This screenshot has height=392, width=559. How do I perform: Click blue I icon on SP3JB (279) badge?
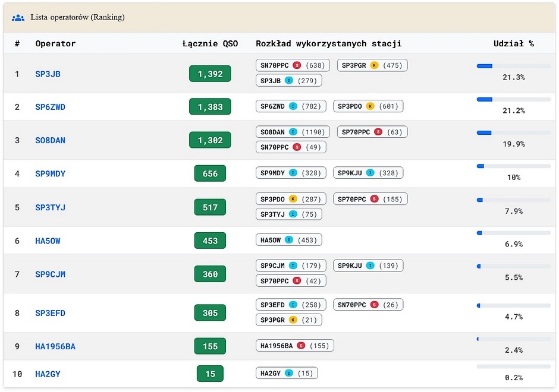(289, 80)
